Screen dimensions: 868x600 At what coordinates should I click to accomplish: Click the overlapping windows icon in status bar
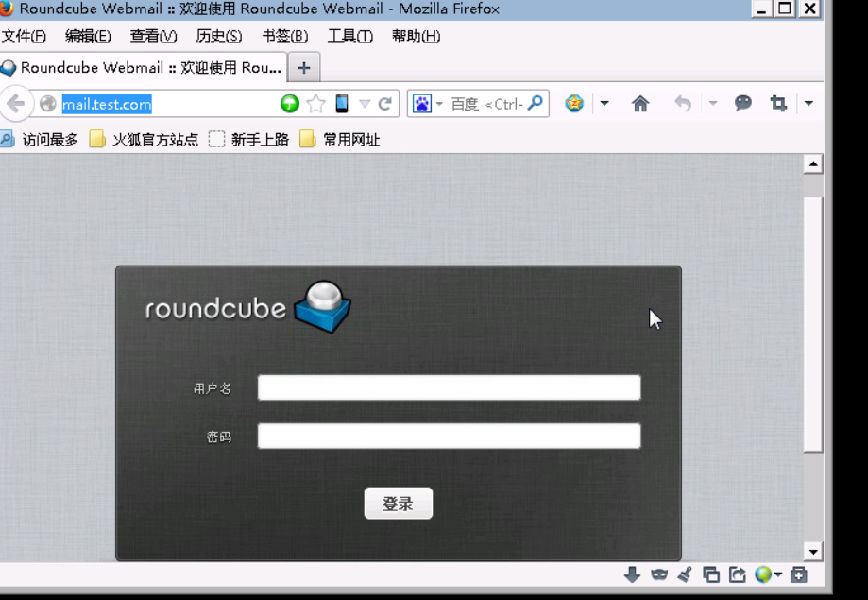pyautogui.click(x=711, y=574)
